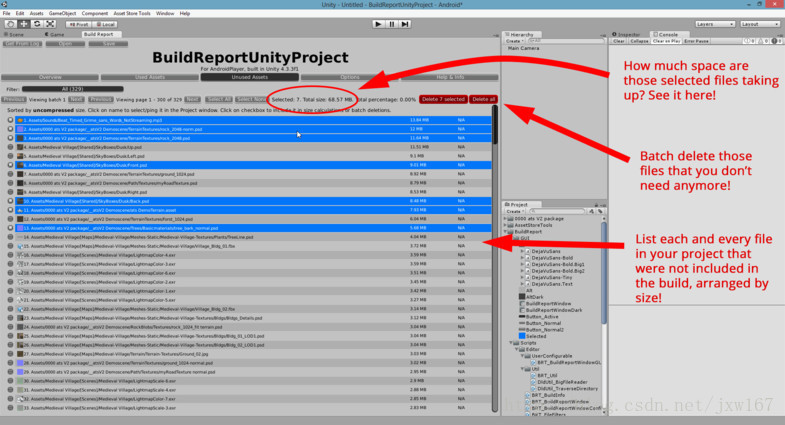This screenshot has height=425, width=785.
Task: Open the Layout dropdown
Action: click(x=759, y=24)
